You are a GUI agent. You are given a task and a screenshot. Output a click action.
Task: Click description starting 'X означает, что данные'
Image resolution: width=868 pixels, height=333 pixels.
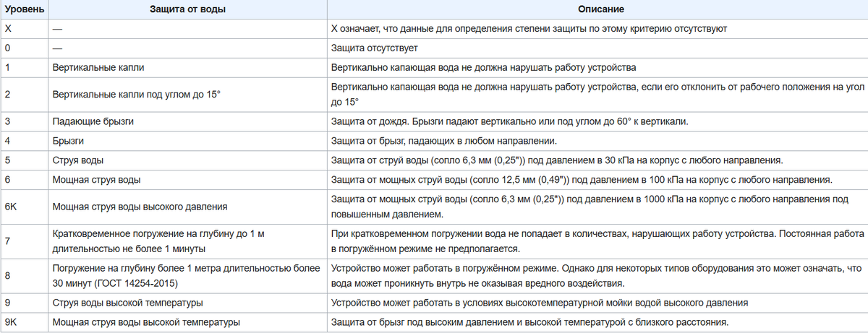[x=597, y=29]
